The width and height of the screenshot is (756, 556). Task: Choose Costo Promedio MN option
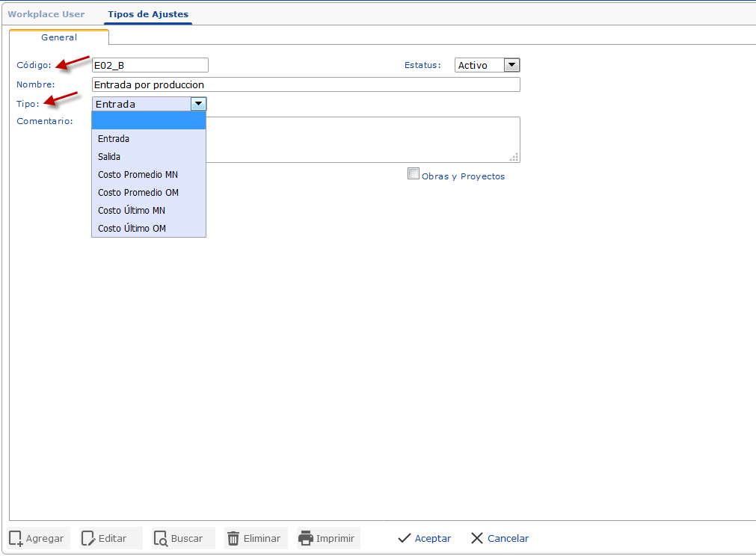tap(138, 175)
